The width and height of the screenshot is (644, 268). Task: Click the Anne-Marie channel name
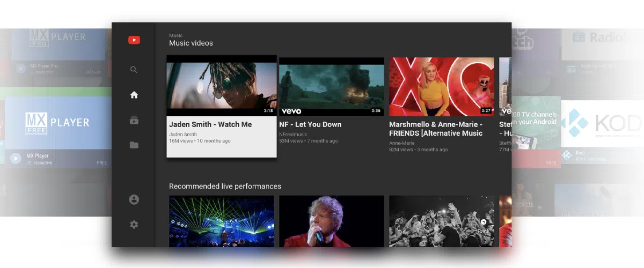coord(402,143)
